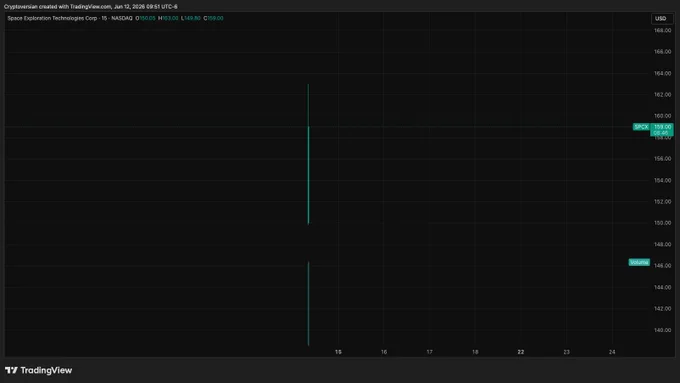Viewport: 680px width, 383px height.
Task: Click the TradingView logo
Action: tap(38, 370)
